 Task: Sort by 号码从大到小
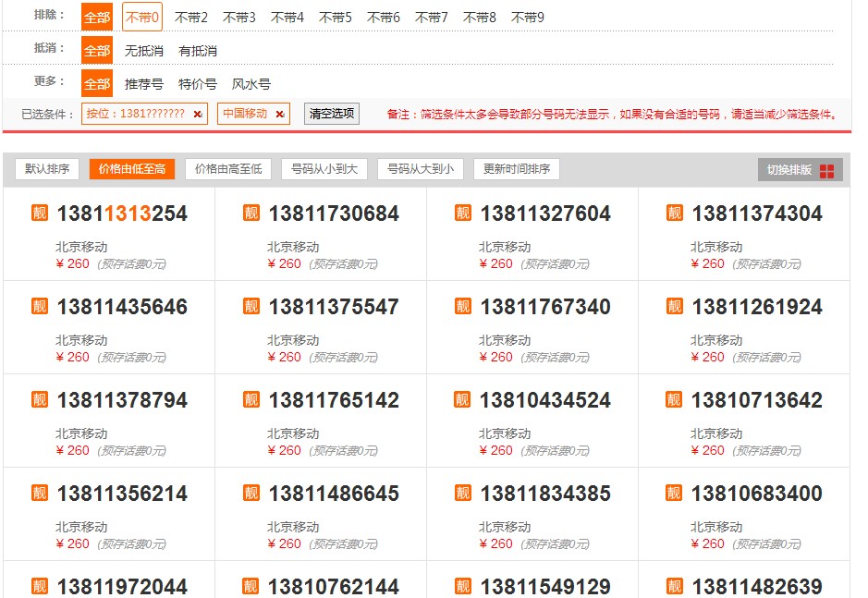point(421,169)
